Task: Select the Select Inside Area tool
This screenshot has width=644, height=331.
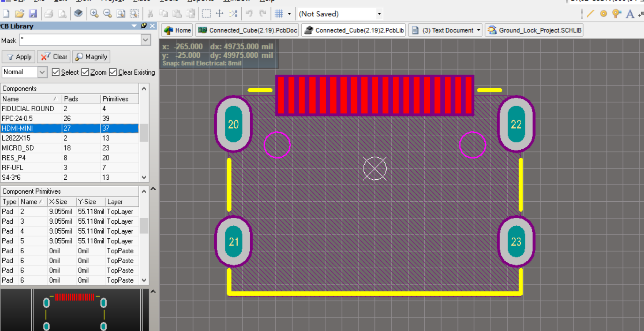Action: tap(206, 14)
